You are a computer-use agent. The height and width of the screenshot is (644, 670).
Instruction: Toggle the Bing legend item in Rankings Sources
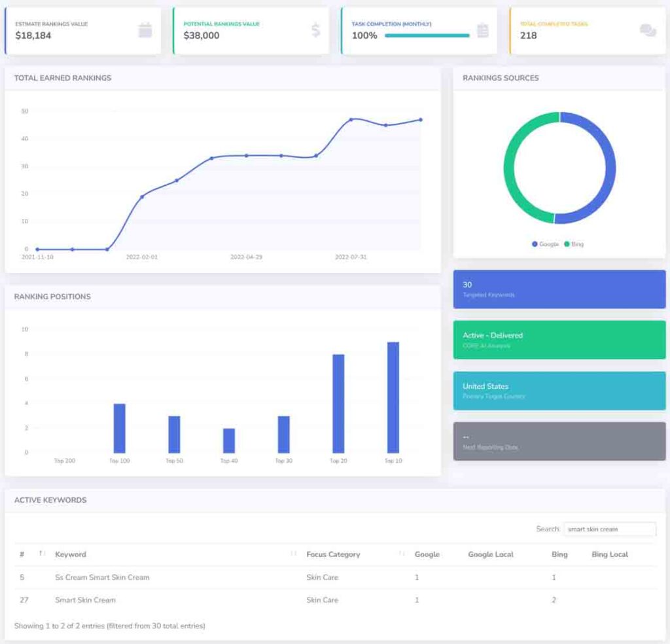click(x=573, y=244)
